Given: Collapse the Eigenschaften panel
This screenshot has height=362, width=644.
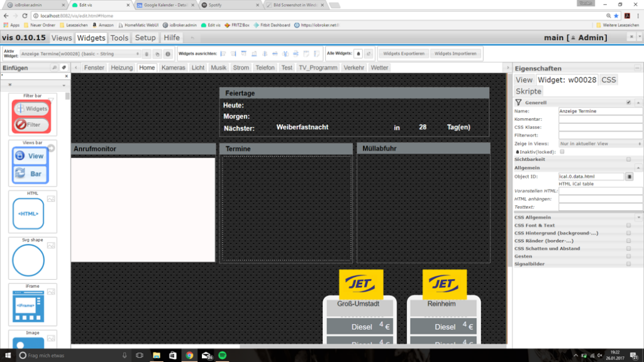Looking at the screenshot, I should click(637, 68).
